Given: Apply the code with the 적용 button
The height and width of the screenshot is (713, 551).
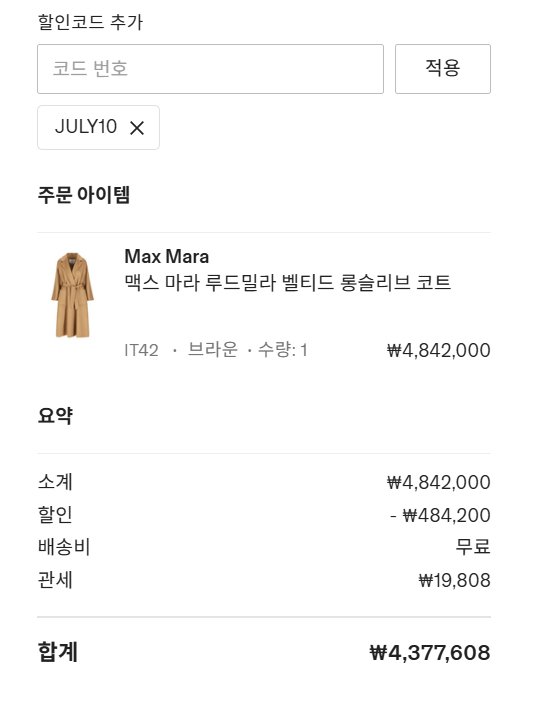Looking at the screenshot, I should [443, 69].
